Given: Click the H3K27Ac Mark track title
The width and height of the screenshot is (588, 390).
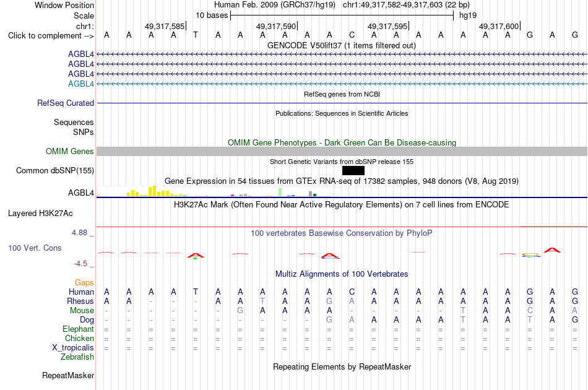Looking at the screenshot, I should tap(342, 205).
